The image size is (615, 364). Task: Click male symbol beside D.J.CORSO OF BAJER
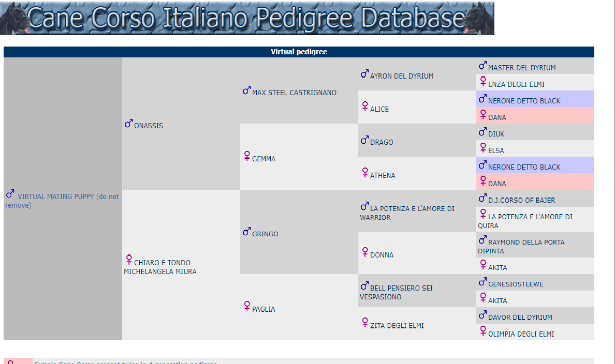click(483, 198)
